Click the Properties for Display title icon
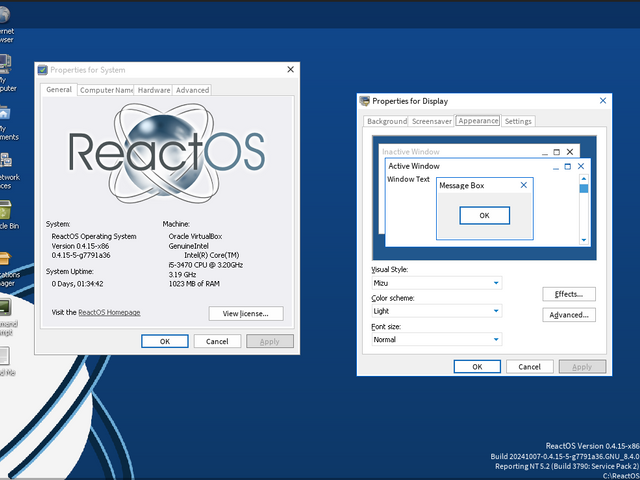Screen dimensions: 640x480 (364, 101)
